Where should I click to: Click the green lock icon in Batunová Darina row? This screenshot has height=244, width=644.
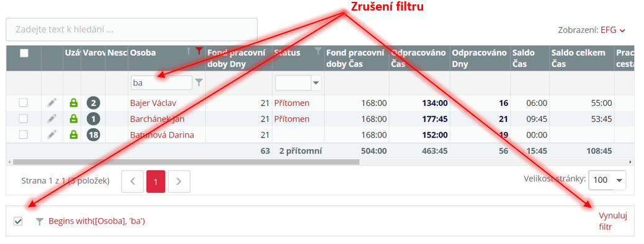(x=73, y=134)
